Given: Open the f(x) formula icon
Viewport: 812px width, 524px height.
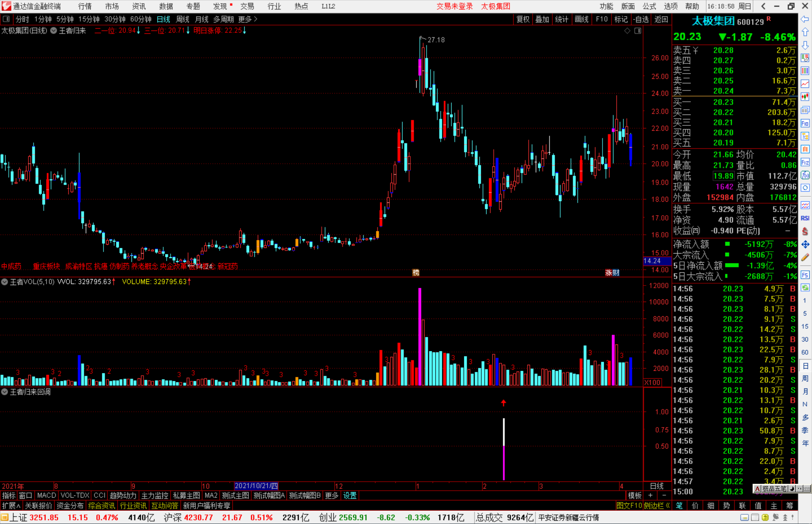Looking at the screenshot, I should (805, 175).
